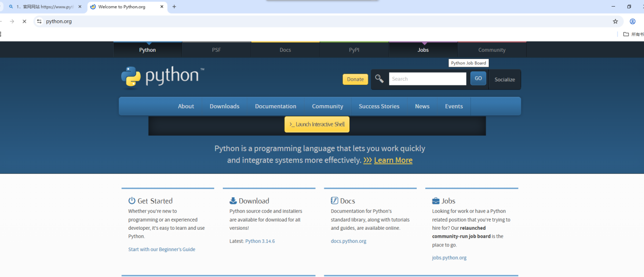Viewport: 644px width, 277px height.
Task: Open Jobs in the top site bar
Action: click(423, 50)
